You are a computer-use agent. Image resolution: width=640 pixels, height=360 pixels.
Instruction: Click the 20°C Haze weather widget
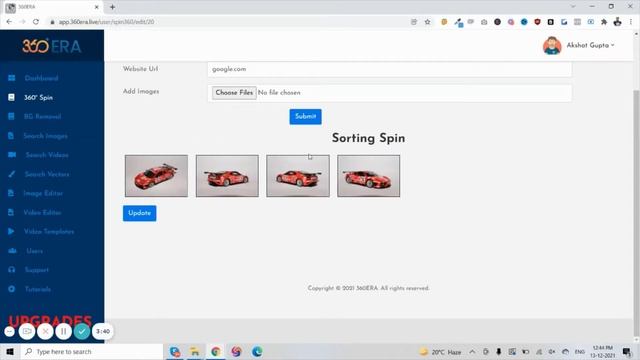point(440,352)
